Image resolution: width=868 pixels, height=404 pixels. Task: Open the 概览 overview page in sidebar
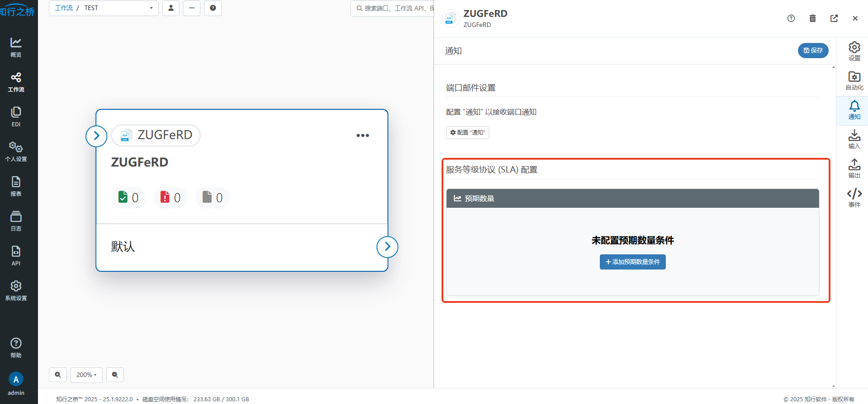tap(16, 47)
